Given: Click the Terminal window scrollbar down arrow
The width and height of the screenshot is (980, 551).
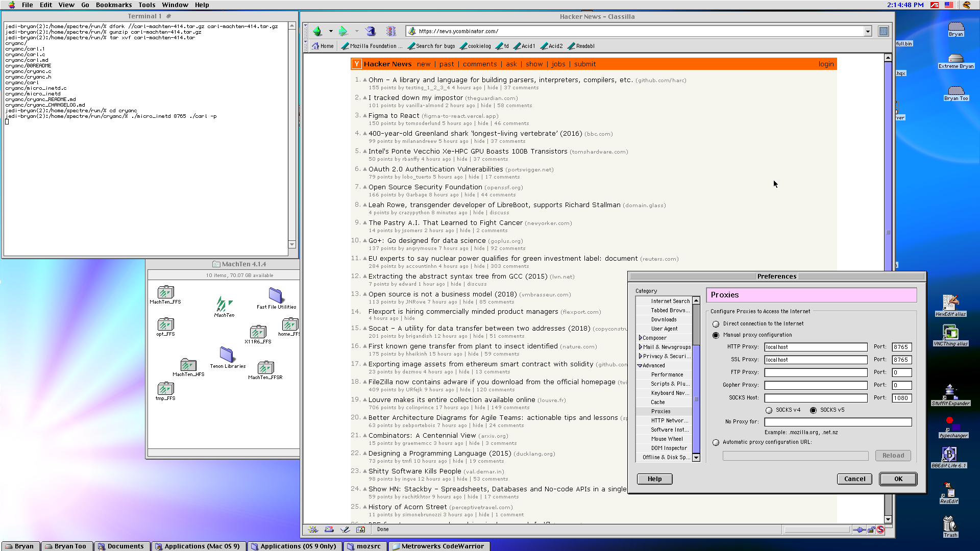Looking at the screenshot, I should (292, 244).
